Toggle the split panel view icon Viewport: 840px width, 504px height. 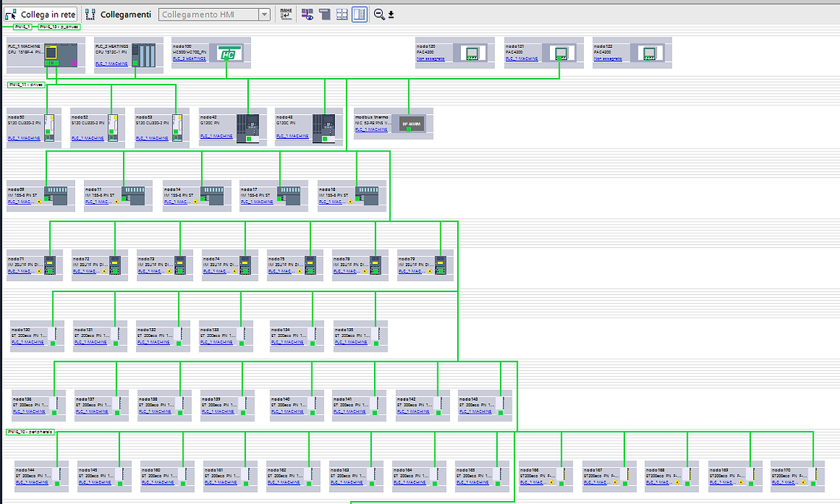[359, 15]
